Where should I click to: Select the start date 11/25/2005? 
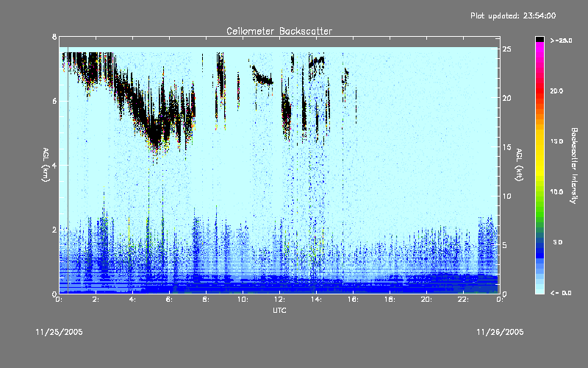60,332
